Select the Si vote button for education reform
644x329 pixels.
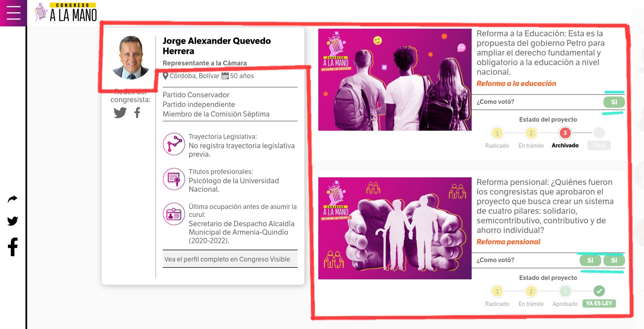(614, 102)
